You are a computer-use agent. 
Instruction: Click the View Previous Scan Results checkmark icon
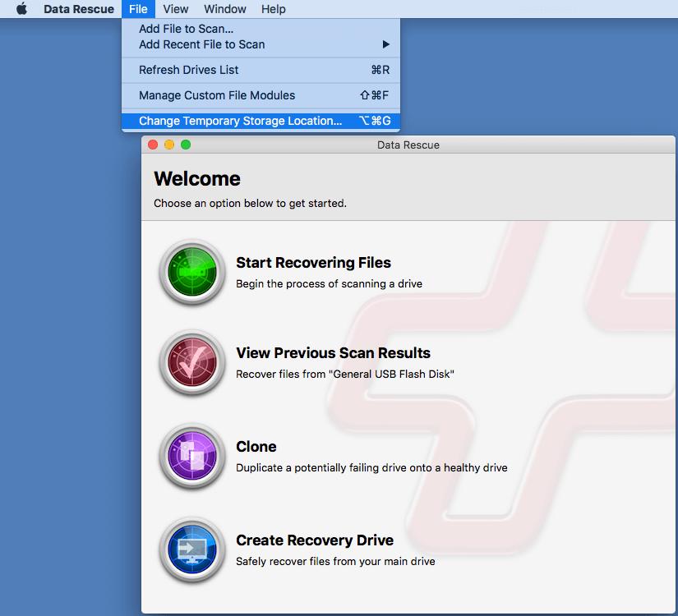click(191, 364)
